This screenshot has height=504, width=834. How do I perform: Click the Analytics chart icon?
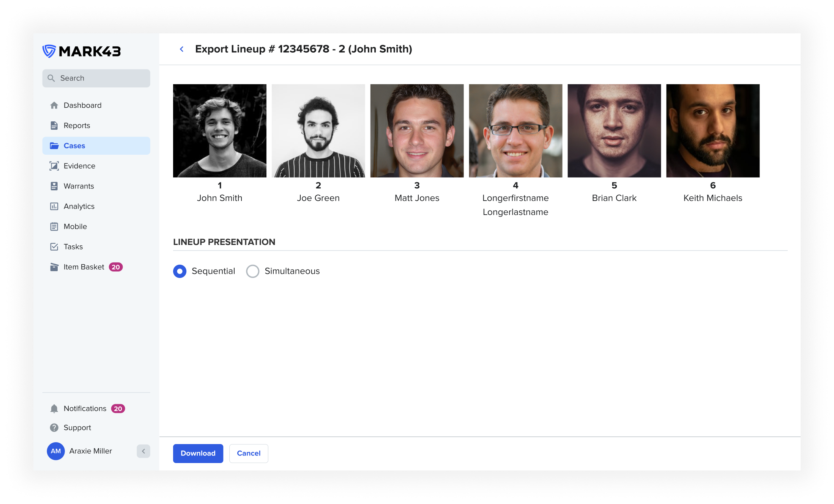click(x=54, y=206)
